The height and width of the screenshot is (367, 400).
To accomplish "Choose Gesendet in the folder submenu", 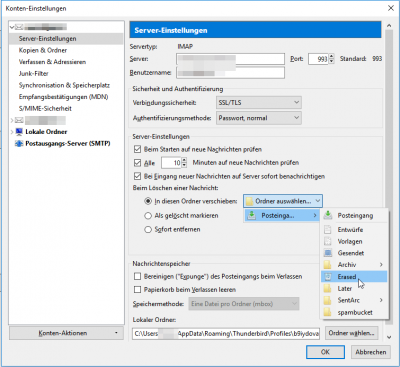I will click(x=354, y=253).
